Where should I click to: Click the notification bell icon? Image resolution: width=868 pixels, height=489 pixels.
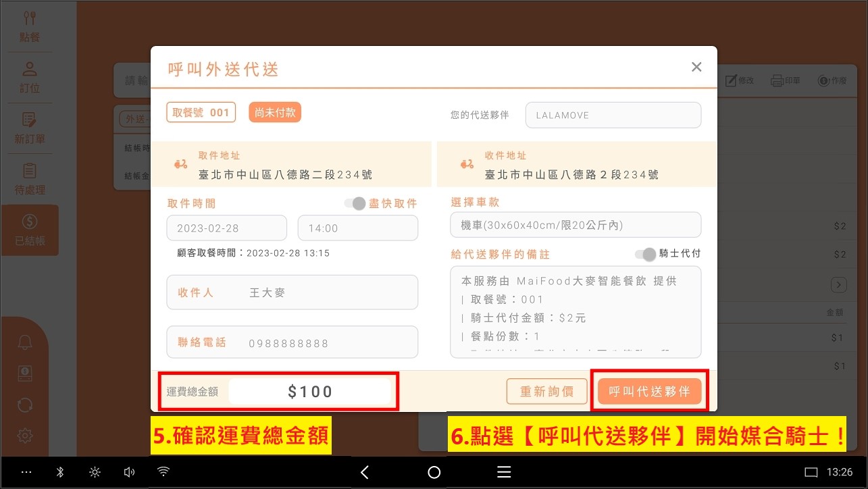[x=25, y=342]
